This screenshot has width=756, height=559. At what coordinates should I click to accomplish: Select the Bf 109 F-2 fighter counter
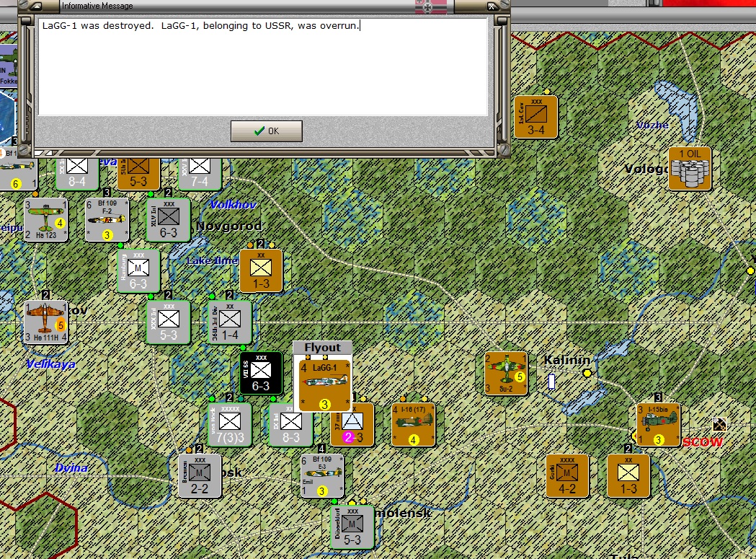(107, 220)
